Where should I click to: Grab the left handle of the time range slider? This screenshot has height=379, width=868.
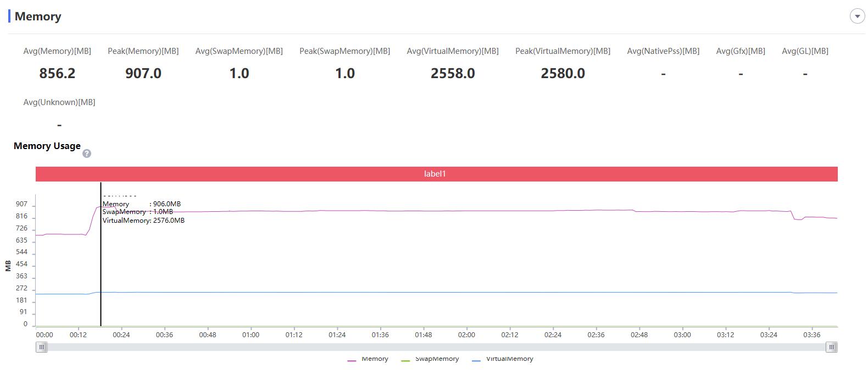[42, 347]
